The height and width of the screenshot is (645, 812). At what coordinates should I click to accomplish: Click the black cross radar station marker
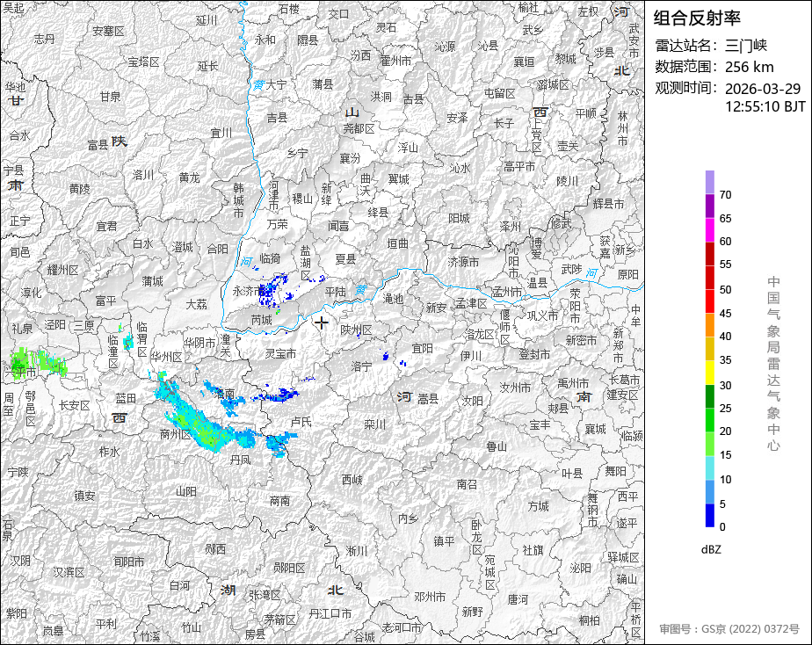point(322,323)
